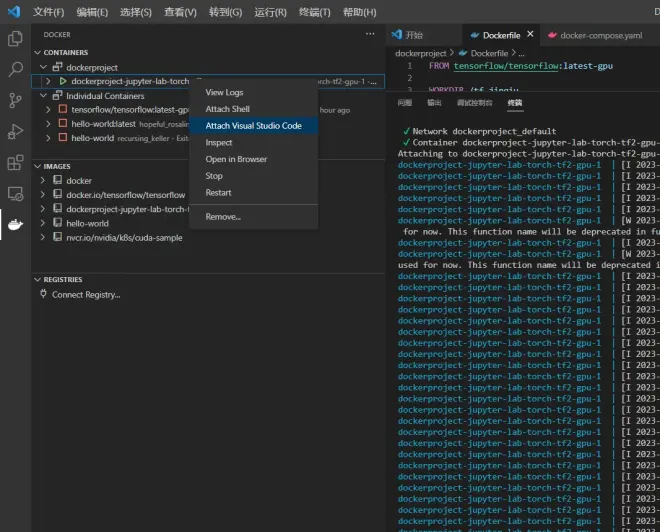This screenshot has width=660, height=532.
Task: Click dockerproject in the editor breadcrumb
Action: (x=420, y=53)
